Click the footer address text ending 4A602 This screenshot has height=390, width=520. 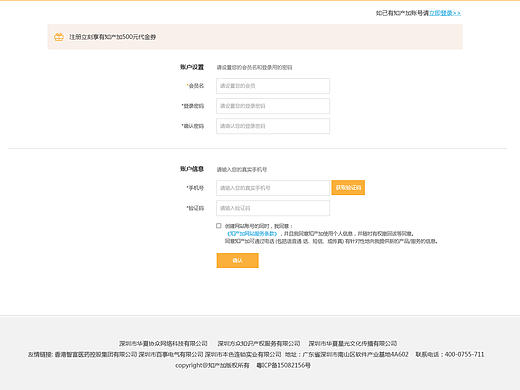347,354
